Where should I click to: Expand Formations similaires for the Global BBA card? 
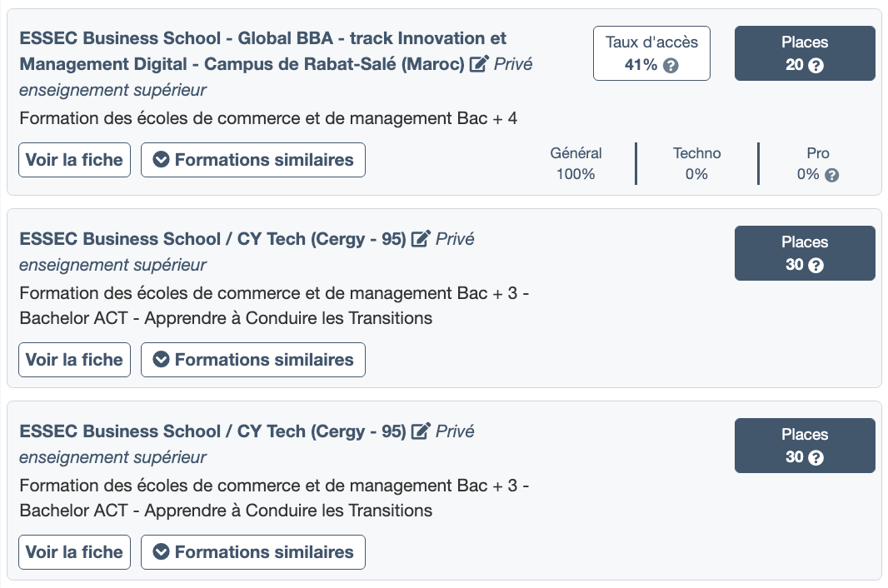tap(253, 160)
